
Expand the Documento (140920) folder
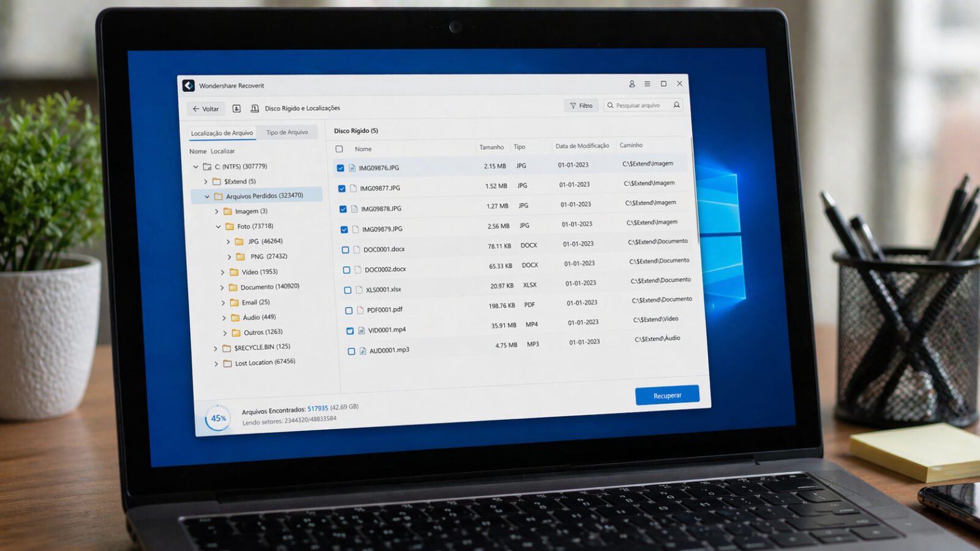point(222,287)
